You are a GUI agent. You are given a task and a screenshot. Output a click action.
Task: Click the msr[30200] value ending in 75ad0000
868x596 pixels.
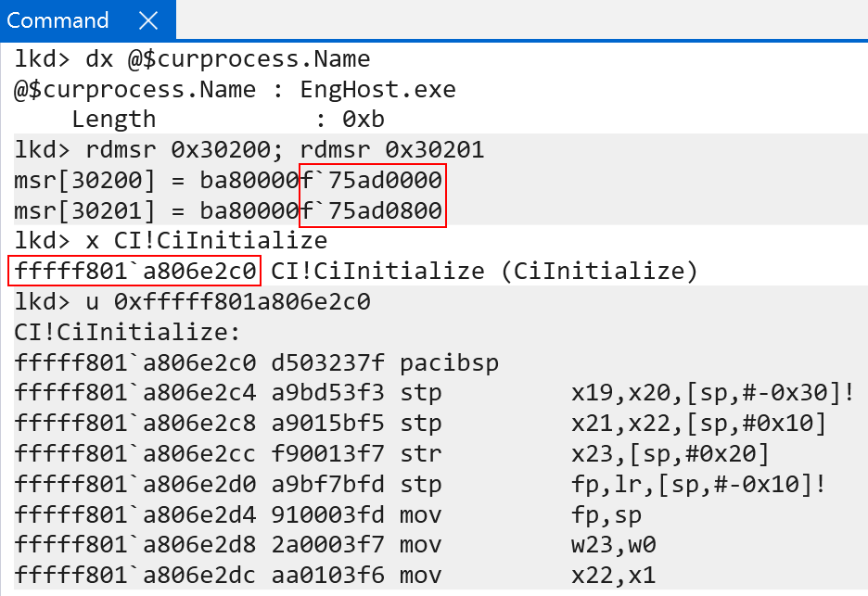373,180
